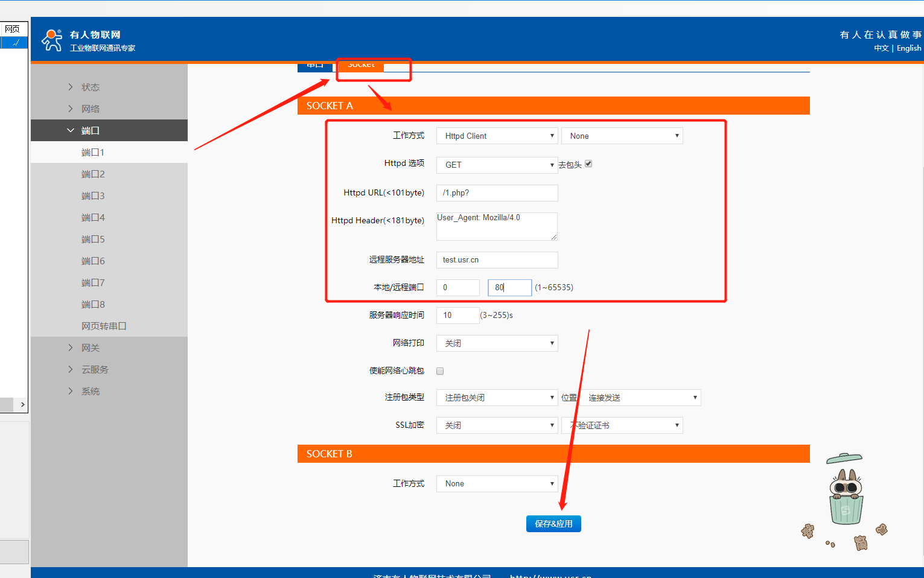Click the right scroll arrow in left window

tap(22, 405)
